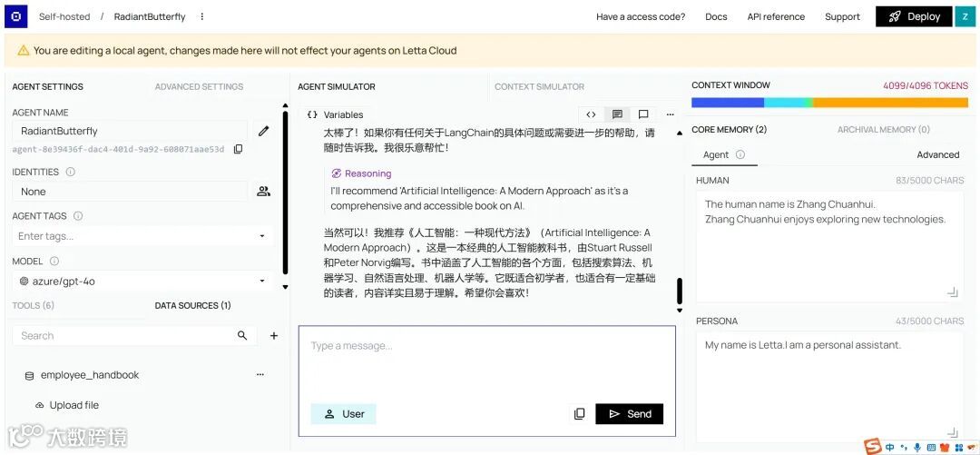Select the detailed chat view icon
The width and height of the screenshot is (980, 455).
(617, 114)
